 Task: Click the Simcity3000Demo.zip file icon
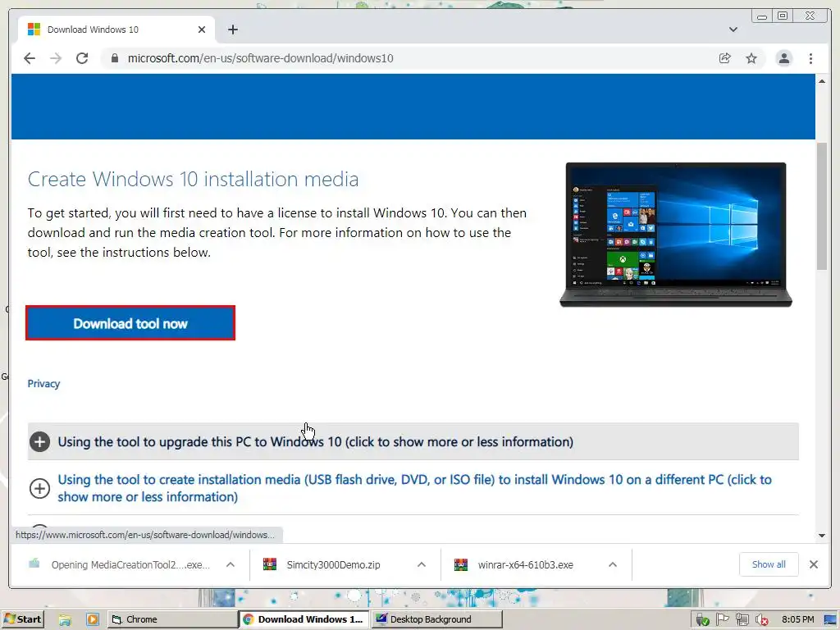point(270,564)
